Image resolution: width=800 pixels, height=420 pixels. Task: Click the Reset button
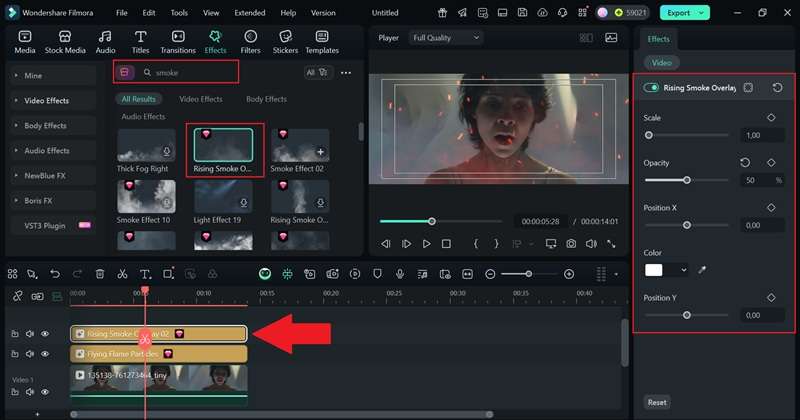(x=657, y=402)
